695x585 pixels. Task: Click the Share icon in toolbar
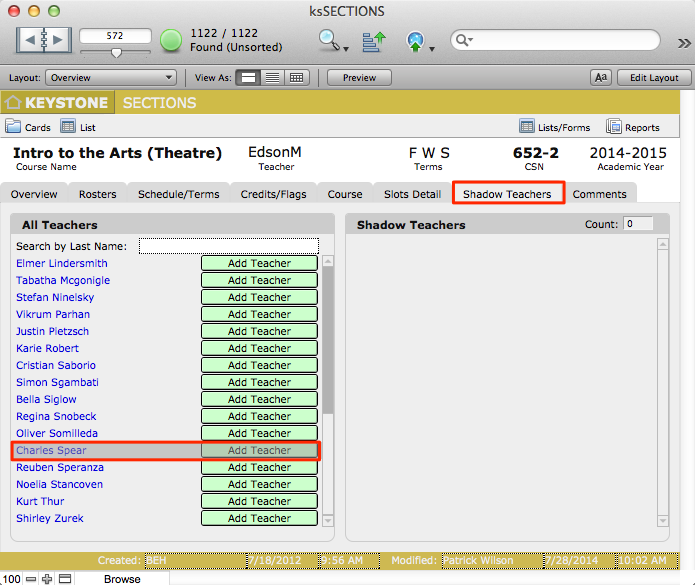415,41
